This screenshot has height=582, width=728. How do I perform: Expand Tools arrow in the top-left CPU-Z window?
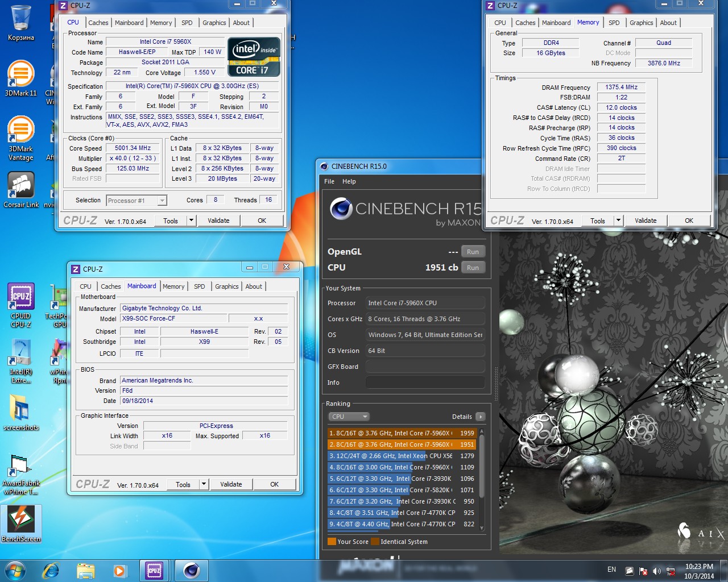(x=192, y=221)
